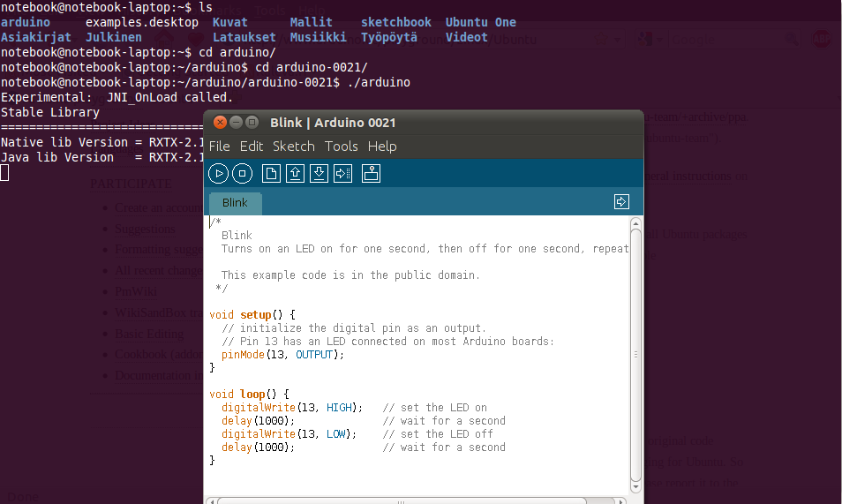This screenshot has height=504, width=842.
Task: Click 'void loop() {' line in code
Action: [x=249, y=395]
